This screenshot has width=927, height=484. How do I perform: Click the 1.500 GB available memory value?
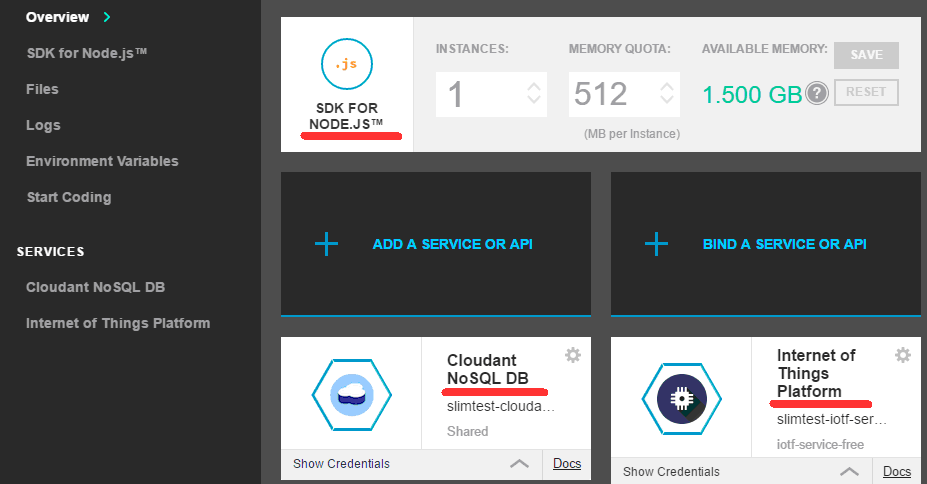pos(752,95)
